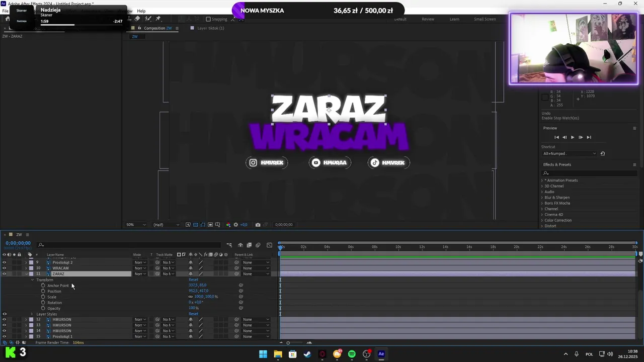Hide the Layer Styles of ZARAZ
Image resolution: width=644 pixels, height=362 pixels.
pyautogui.click(x=5, y=314)
